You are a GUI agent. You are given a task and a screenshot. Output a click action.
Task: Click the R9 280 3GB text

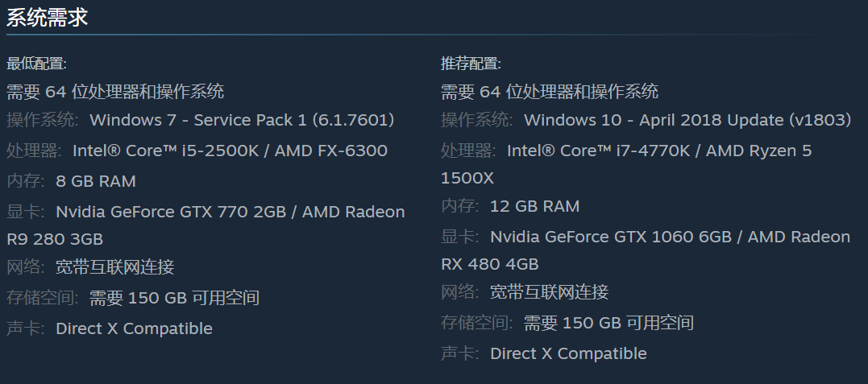pyautogui.click(x=55, y=239)
